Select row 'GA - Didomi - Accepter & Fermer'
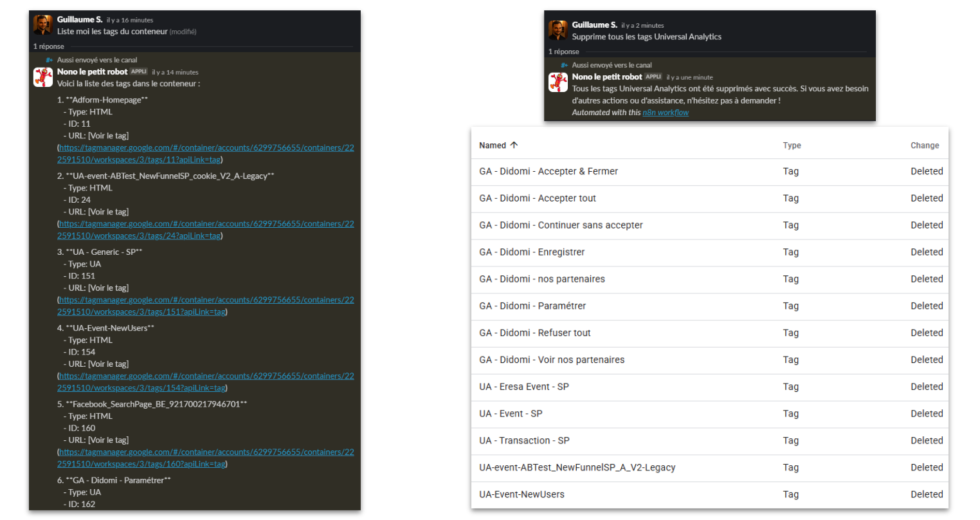980x520 pixels. coord(710,172)
